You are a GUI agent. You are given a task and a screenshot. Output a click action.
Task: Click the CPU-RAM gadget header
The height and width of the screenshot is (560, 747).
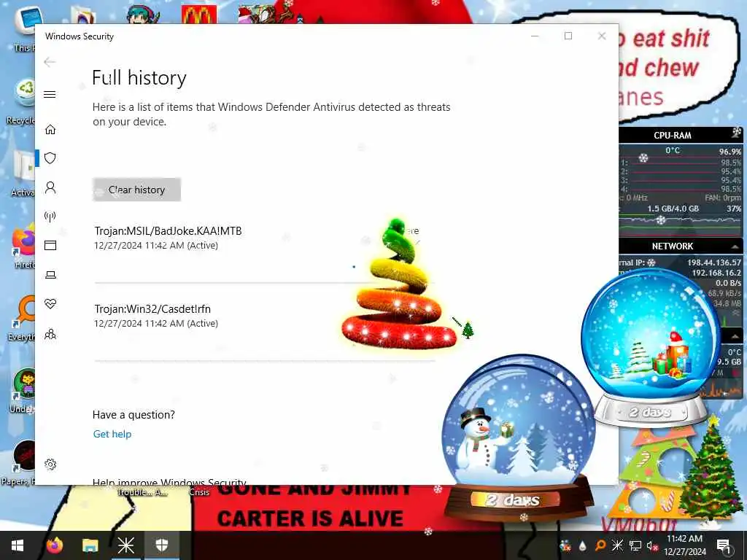(x=672, y=135)
